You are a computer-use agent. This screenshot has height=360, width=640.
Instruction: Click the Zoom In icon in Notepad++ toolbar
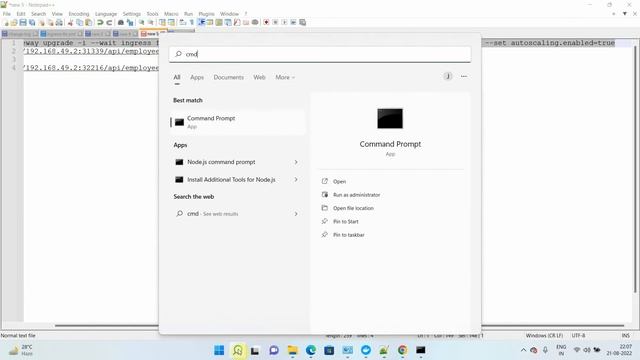pos(142,22)
